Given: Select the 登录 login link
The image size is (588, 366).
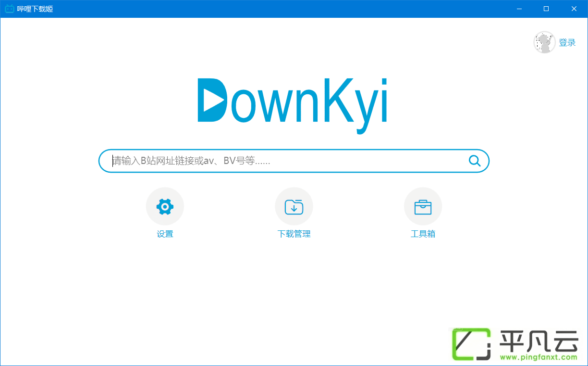Looking at the screenshot, I should pos(567,42).
